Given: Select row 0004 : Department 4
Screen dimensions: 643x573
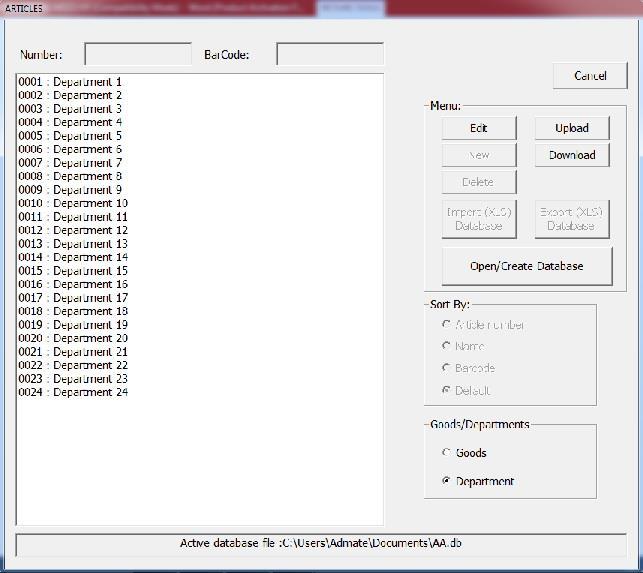Looking at the screenshot, I should click(x=200, y=122).
